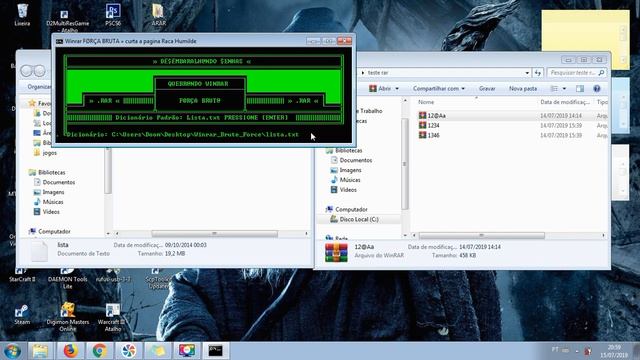This screenshot has width=640, height=360.
Task: Click the Windows Start button
Action: point(12,351)
